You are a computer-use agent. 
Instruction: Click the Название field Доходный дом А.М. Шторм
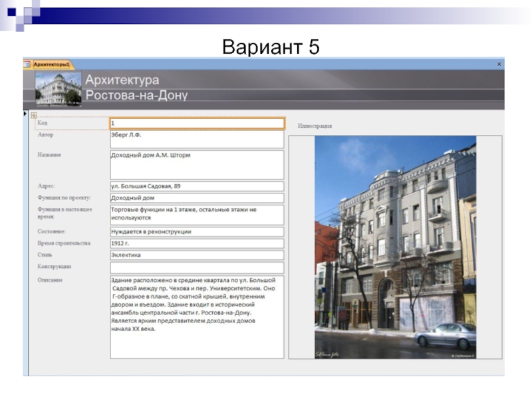point(196,164)
